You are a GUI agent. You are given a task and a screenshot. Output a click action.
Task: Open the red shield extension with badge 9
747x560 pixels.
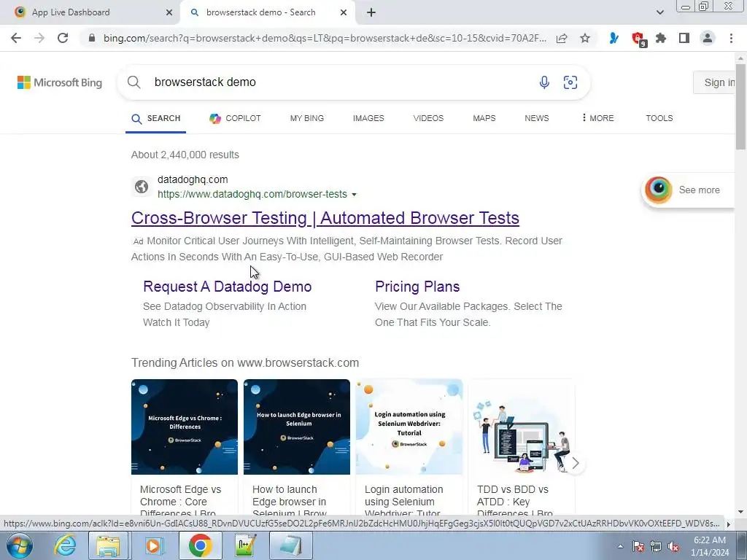pos(638,39)
